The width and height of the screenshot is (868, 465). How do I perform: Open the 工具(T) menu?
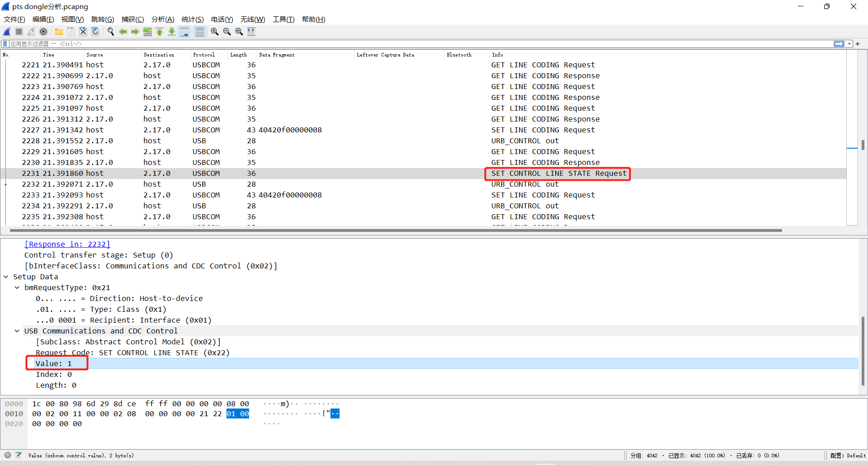click(x=283, y=19)
